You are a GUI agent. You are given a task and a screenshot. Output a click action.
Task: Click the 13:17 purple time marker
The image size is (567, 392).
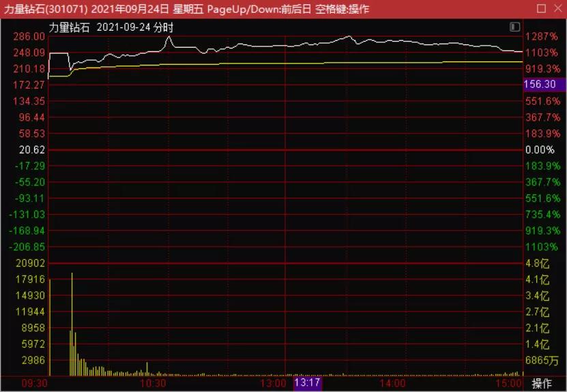(x=307, y=384)
